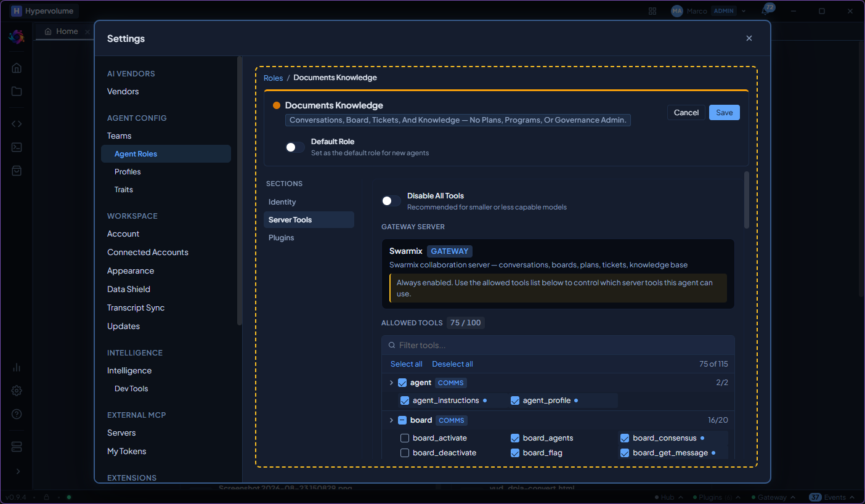Toggle the Disable All Tools switch
The image size is (865, 504).
391,201
